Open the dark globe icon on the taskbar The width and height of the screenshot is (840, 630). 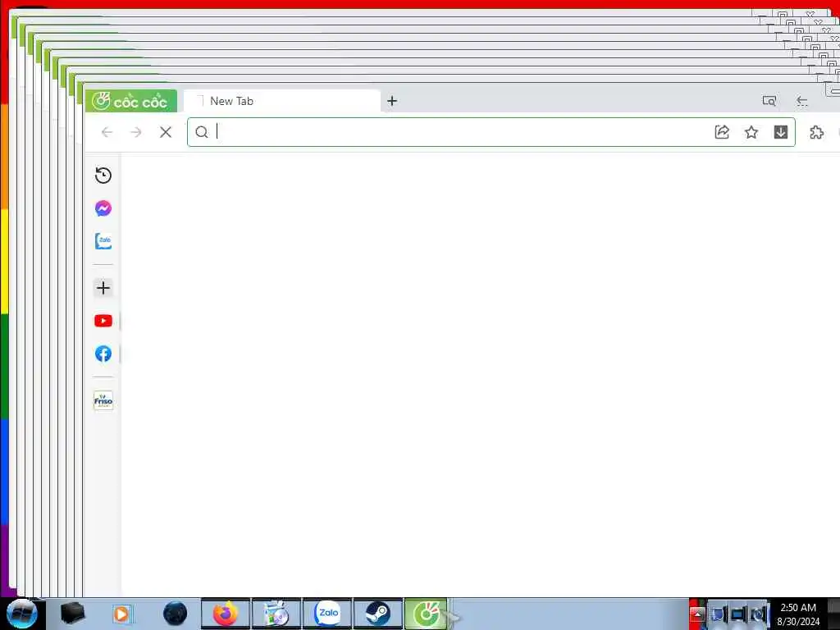coord(176,614)
